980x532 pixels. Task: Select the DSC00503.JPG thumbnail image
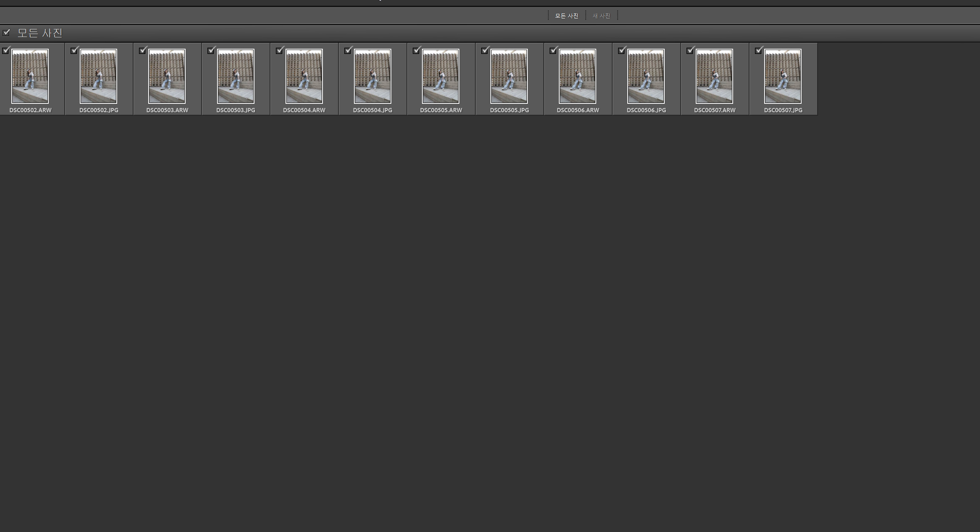pyautogui.click(x=236, y=76)
